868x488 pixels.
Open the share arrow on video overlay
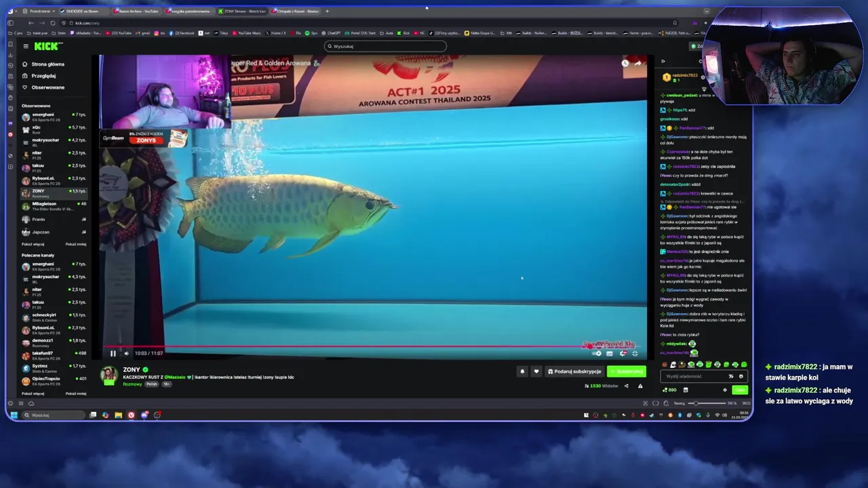click(637, 63)
